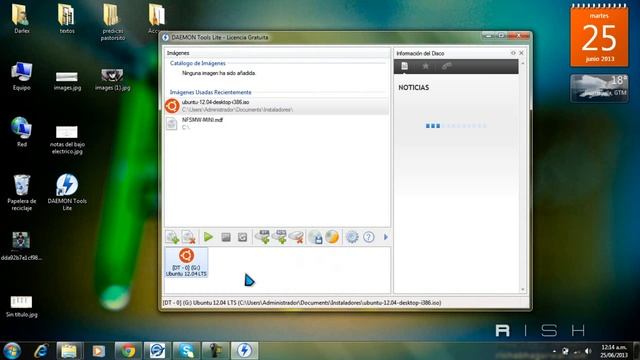Open File Explorer from taskbar
The height and width of the screenshot is (360, 640).
click(x=69, y=351)
